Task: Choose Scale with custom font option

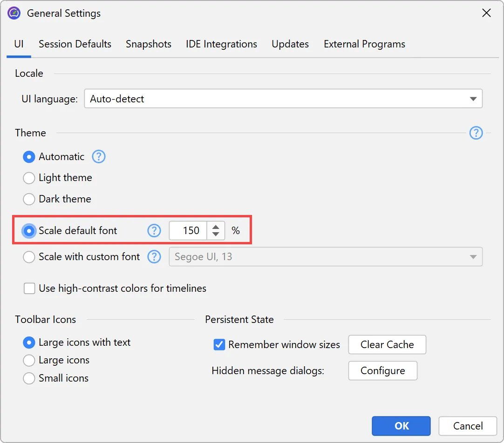Action: 29,257
